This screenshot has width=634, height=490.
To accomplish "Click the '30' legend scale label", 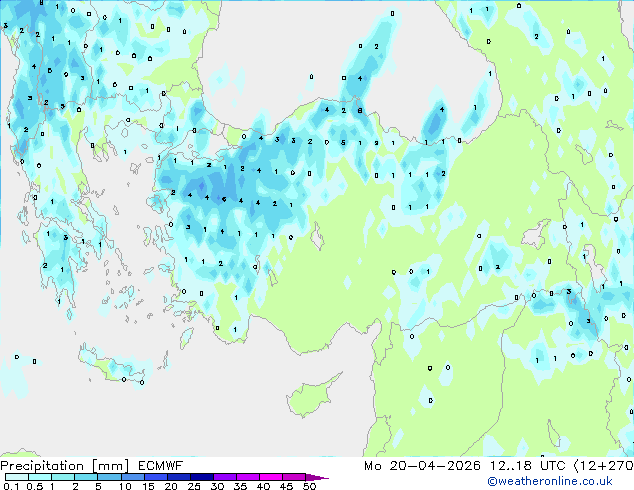I will click(x=217, y=486).
